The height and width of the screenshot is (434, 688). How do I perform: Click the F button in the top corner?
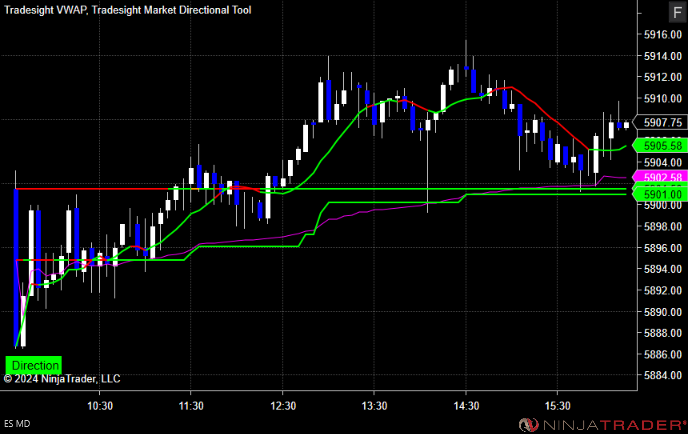coord(678,12)
